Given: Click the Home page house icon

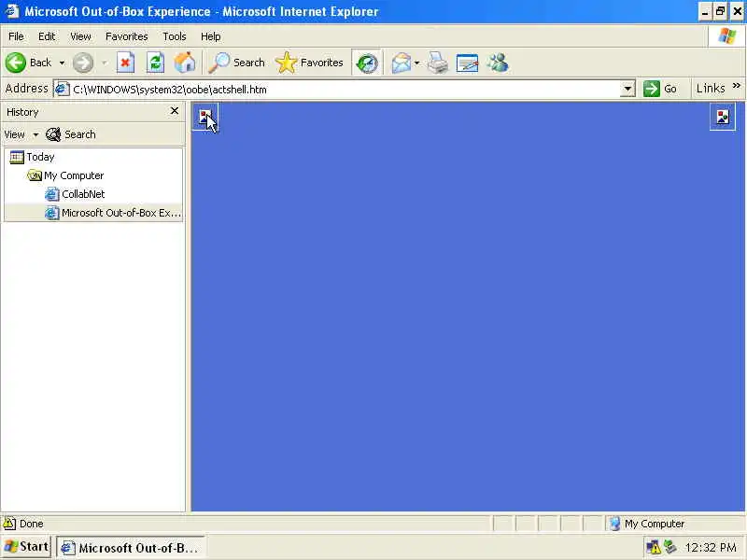Looking at the screenshot, I should click(185, 63).
